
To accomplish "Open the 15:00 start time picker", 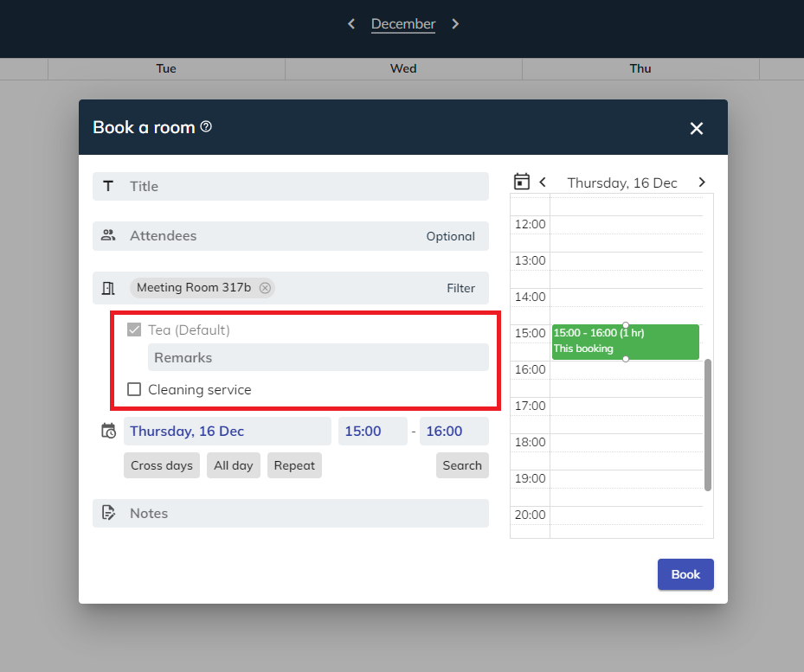I will [x=372, y=431].
